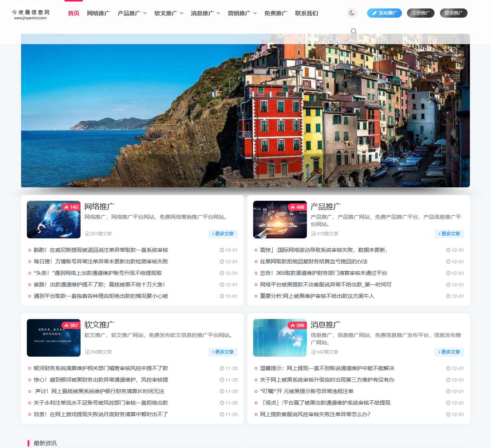Click the 产品推广 section heading

click(x=326, y=207)
